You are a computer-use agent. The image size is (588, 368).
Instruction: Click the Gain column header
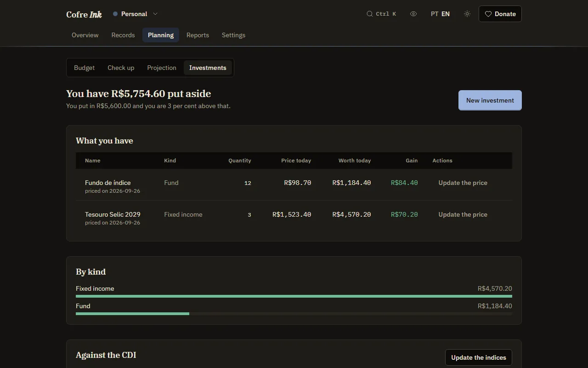[x=412, y=161]
